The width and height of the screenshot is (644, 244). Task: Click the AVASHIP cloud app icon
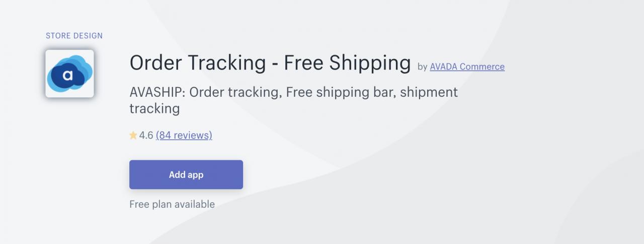coord(69,74)
